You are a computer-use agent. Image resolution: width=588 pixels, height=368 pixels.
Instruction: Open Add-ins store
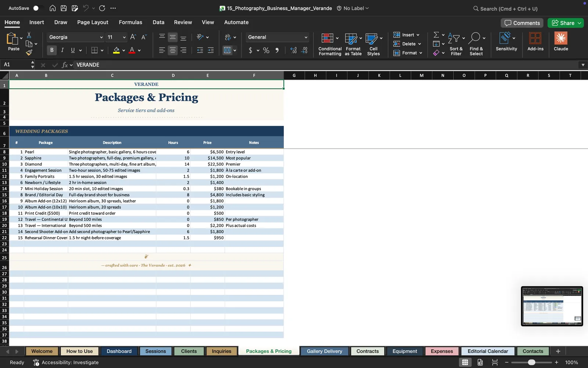click(x=535, y=41)
